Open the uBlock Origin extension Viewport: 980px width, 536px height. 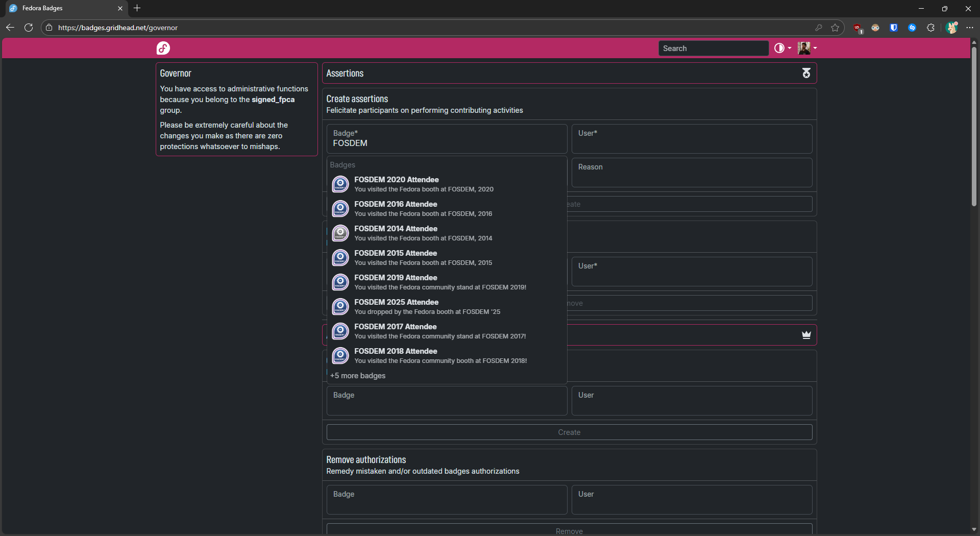(857, 28)
